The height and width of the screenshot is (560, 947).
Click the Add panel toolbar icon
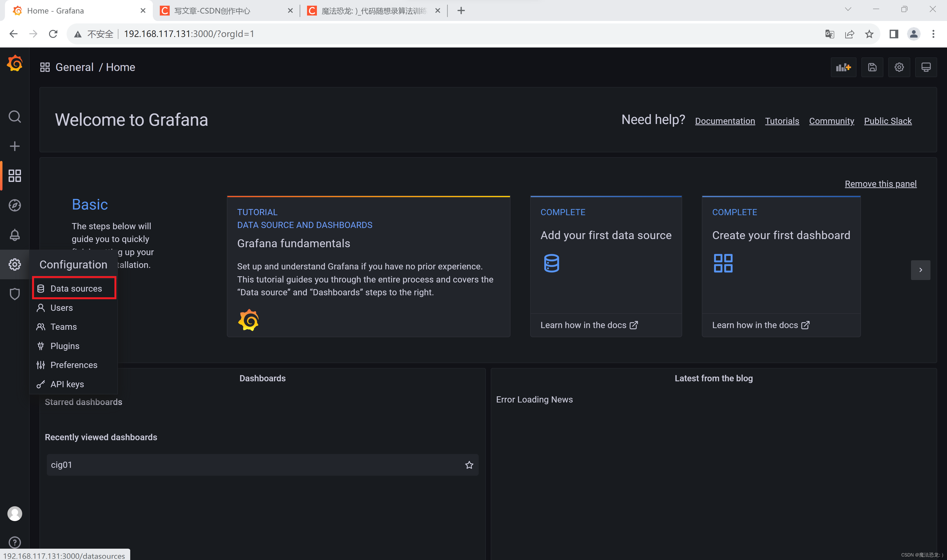click(843, 67)
